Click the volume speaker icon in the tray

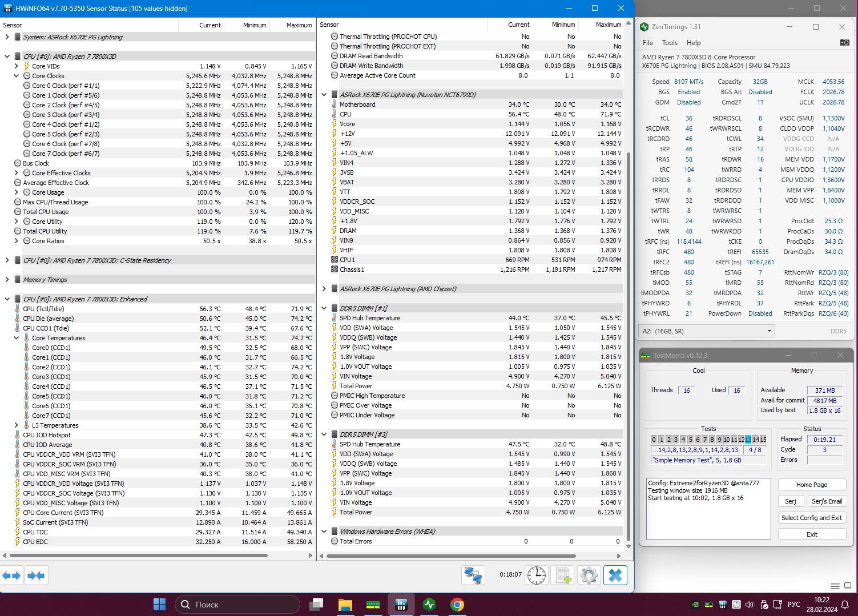[x=750, y=605]
